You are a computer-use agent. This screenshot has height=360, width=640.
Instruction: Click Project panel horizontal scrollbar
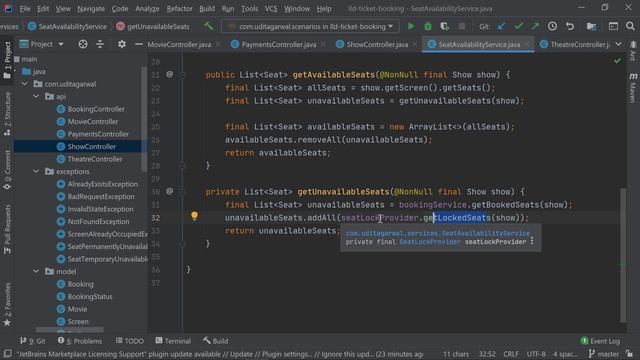point(69,329)
